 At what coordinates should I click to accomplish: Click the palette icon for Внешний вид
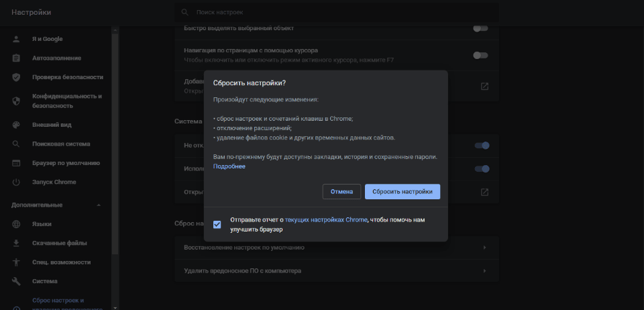coord(16,125)
